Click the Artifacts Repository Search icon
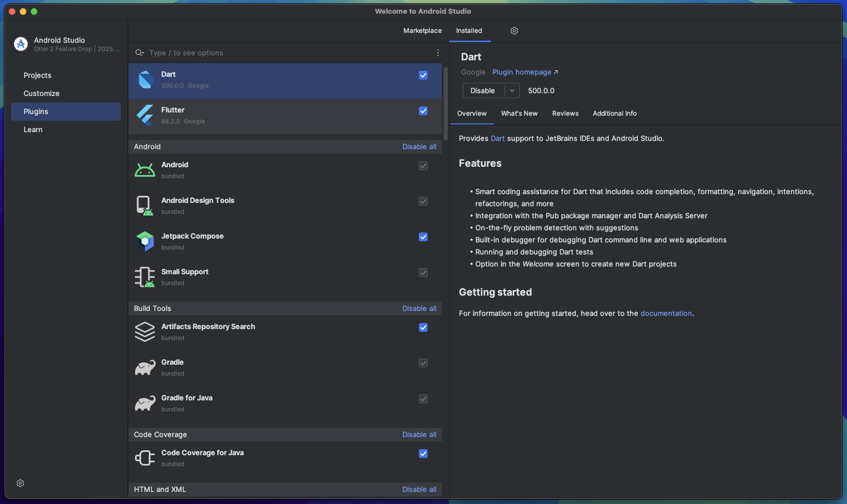Image resolution: width=847 pixels, height=504 pixels. [145, 332]
